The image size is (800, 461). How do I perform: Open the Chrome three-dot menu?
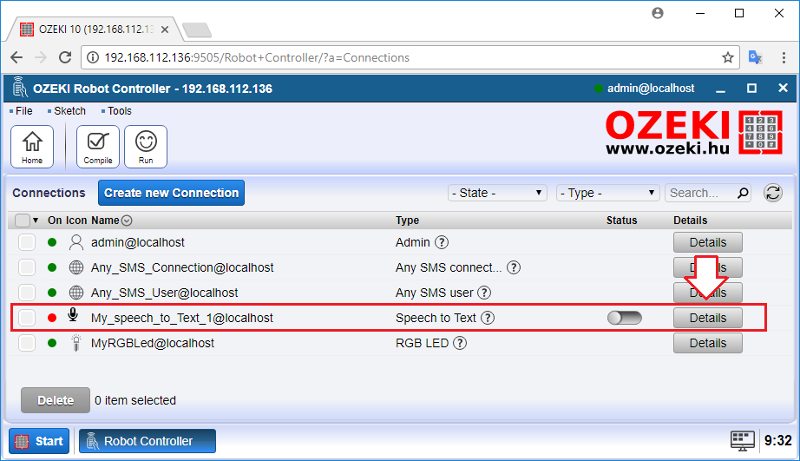[x=784, y=58]
